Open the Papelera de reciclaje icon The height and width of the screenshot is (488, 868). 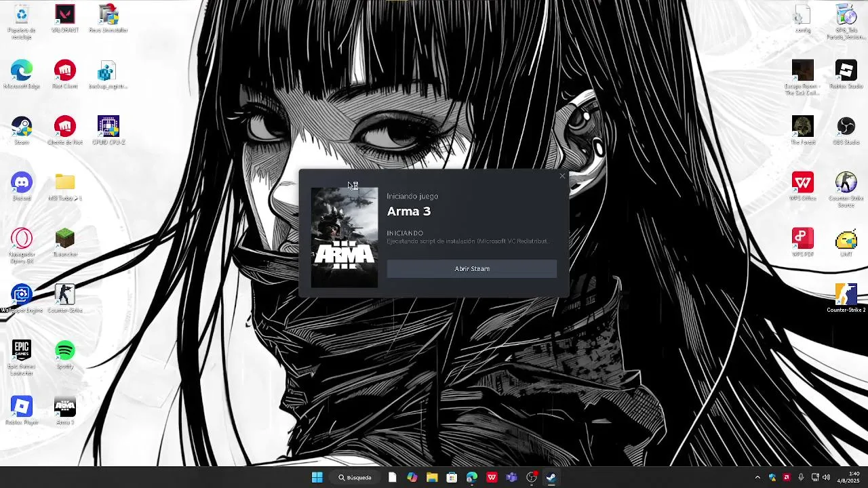(22, 22)
